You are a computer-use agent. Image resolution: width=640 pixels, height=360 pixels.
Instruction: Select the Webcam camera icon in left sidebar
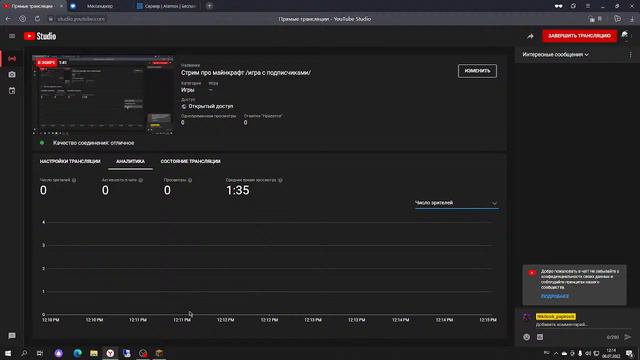[x=12, y=75]
